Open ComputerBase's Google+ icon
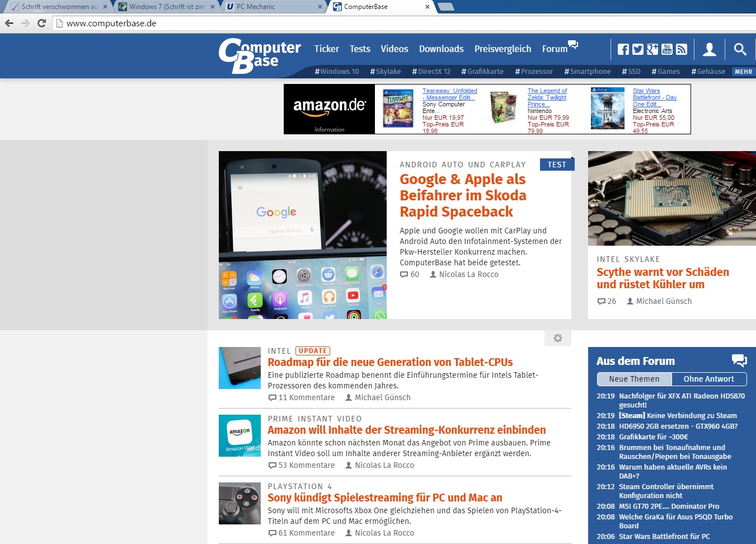Image resolution: width=756 pixels, height=544 pixels. pyautogui.click(x=652, y=49)
